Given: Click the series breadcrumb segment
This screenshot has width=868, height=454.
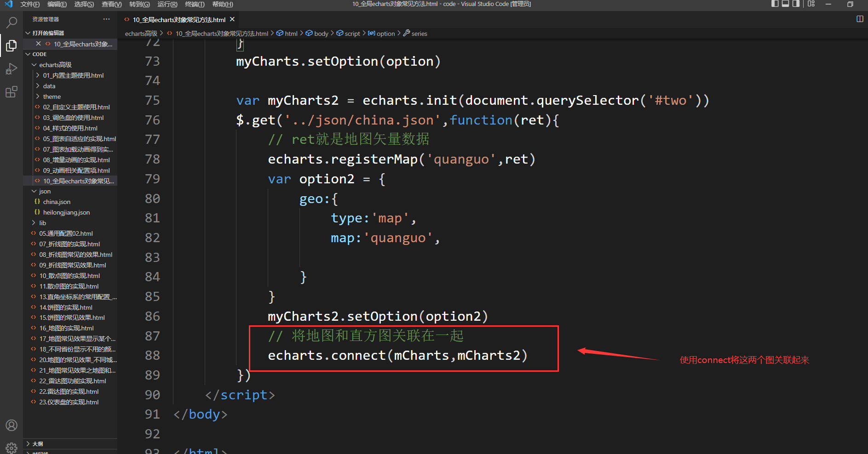Looking at the screenshot, I should point(419,34).
